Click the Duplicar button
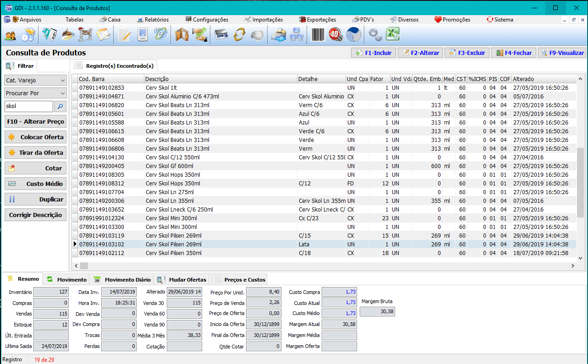Screen dimensions: 588x364 click(35, 200)
